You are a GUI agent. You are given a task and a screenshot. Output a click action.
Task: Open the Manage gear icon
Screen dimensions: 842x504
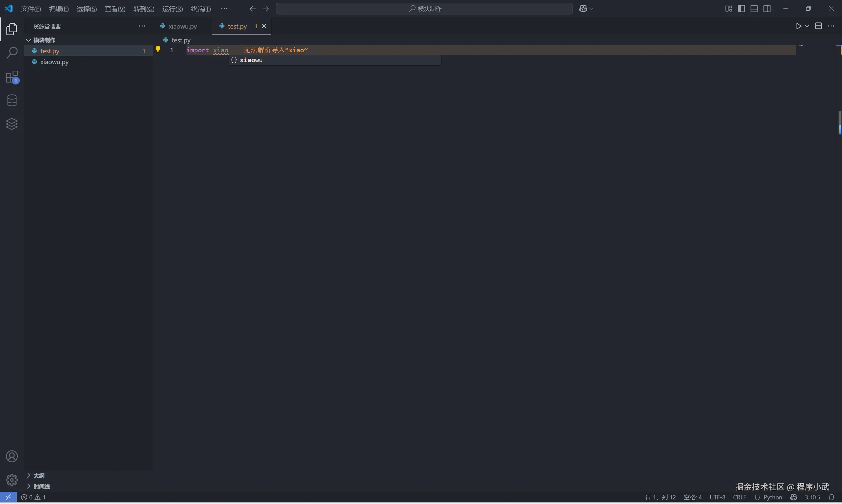tap(12, 480)
